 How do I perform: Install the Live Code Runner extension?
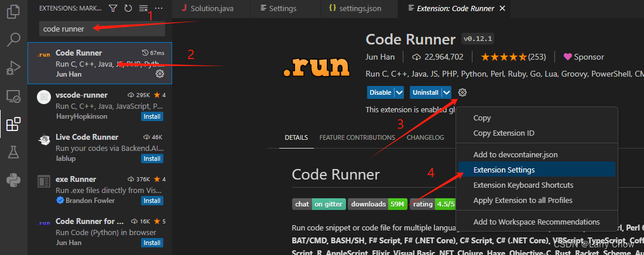coord(152,158)
